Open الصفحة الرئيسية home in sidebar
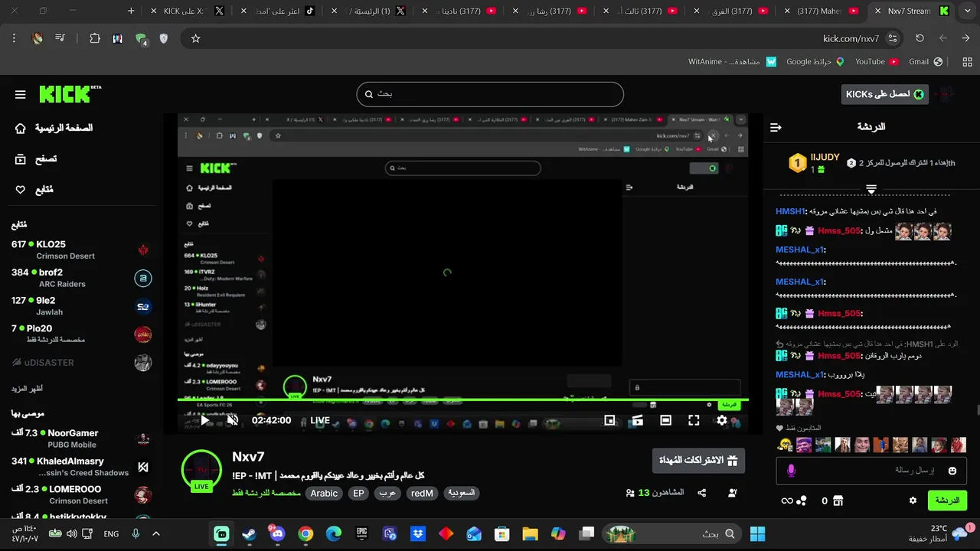Image resolution: width=980 pixels, height=551 pixels. pyautogui.click(x=54, y=128)
